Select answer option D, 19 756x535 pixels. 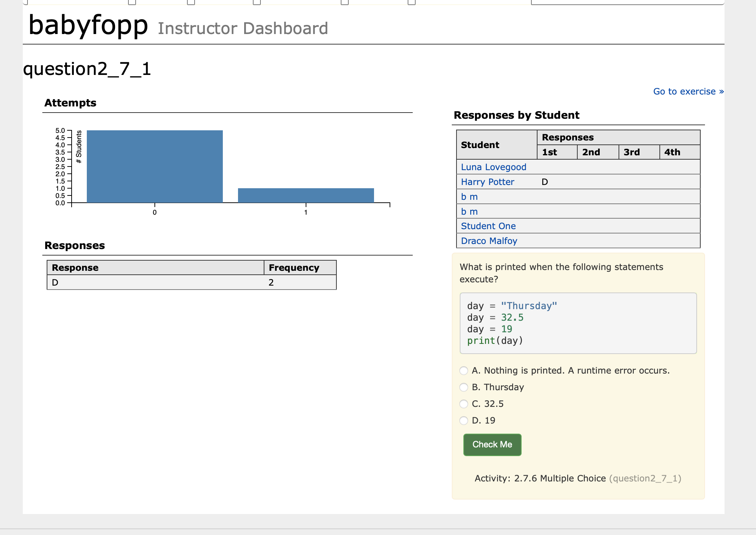(x=464, y=421)
